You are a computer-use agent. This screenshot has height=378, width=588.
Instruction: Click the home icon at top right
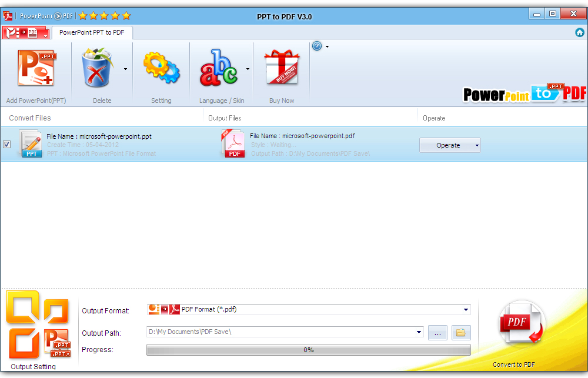(x=580, y=32)
